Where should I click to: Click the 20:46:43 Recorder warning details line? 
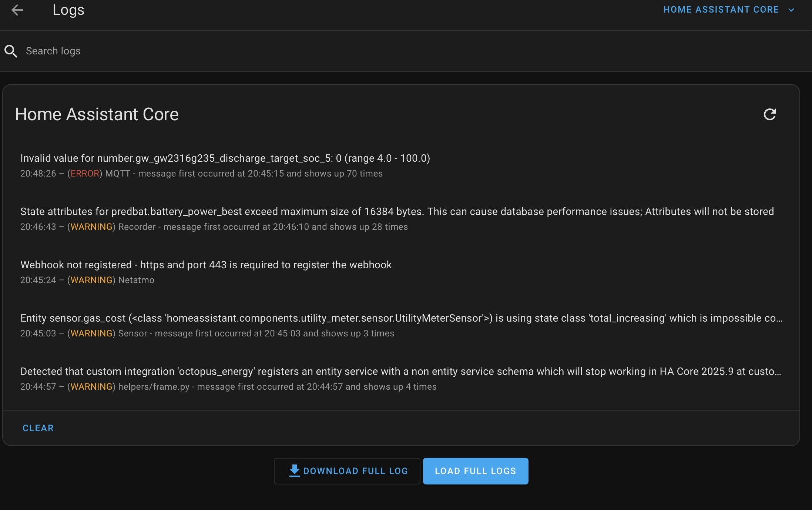click(214, 227)
